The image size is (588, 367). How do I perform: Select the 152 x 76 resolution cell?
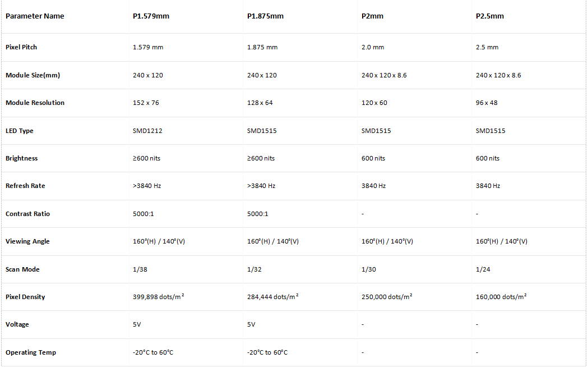coord(146,103)
